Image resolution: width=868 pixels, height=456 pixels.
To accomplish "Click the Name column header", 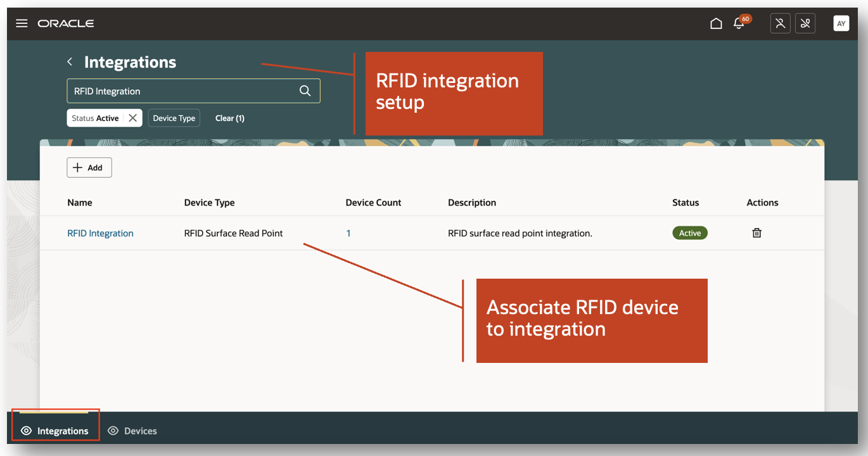I will (x=80, y=203).
